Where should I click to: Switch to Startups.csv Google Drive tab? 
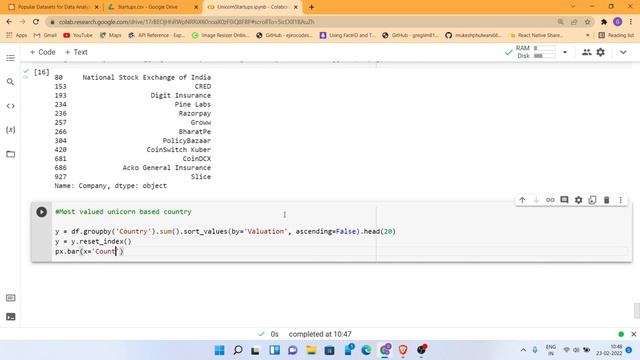(x=152, y=7)
